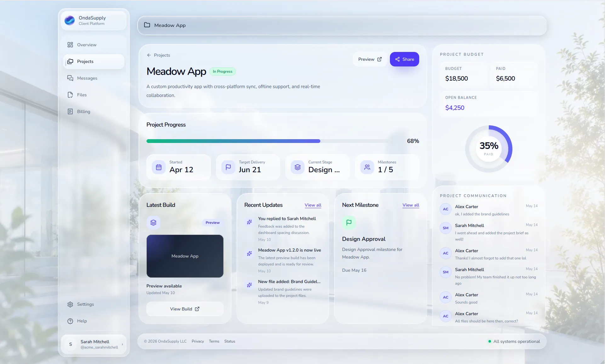
Task: Go to Messages in the sidebar
Action: pos(94,78)
